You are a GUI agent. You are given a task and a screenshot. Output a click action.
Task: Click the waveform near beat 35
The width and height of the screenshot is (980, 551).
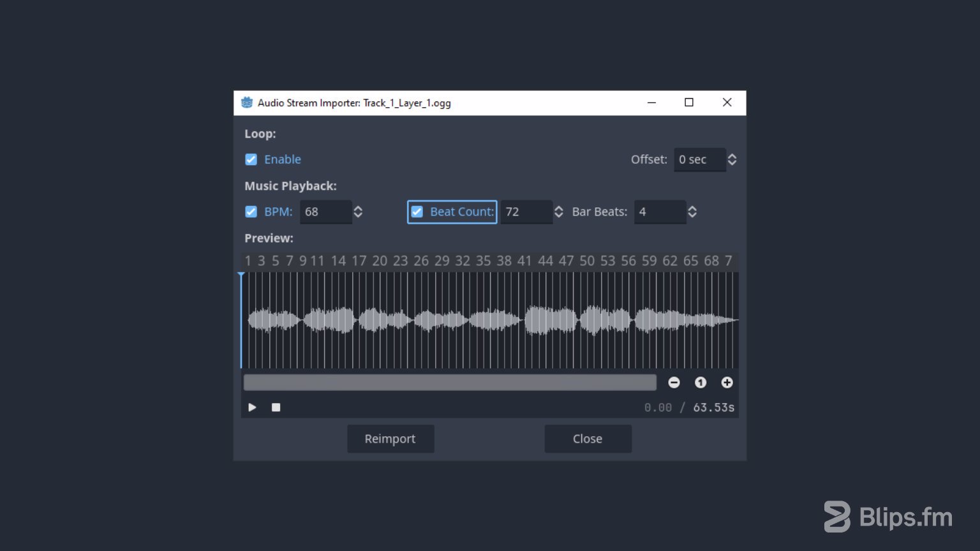tap(483, 320)
